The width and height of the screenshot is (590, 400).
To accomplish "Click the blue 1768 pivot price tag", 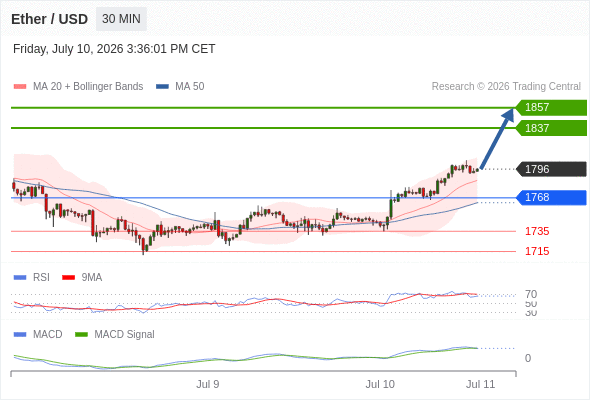I will pos(551,198).
